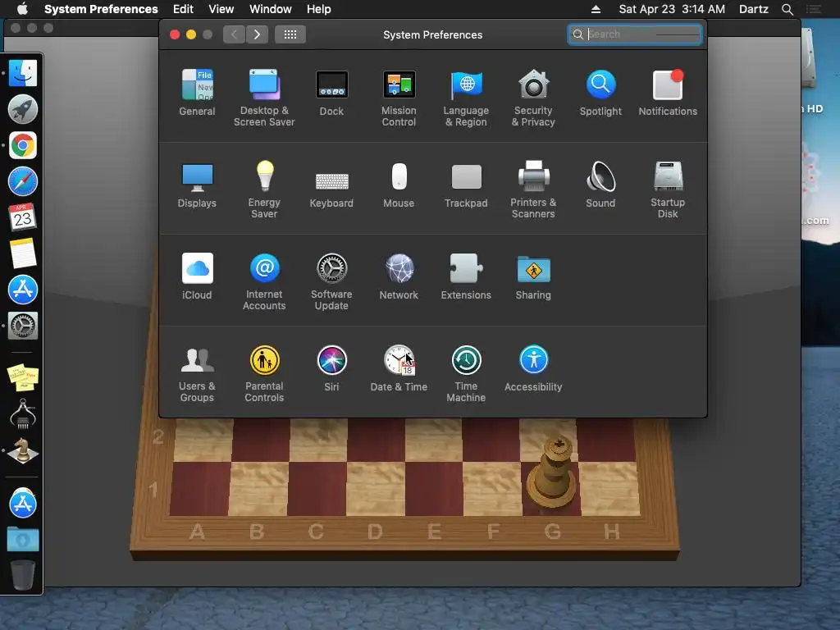
Task: Launch Safari from the Dock
Action: pyautogui.click(x=22, y=181)
